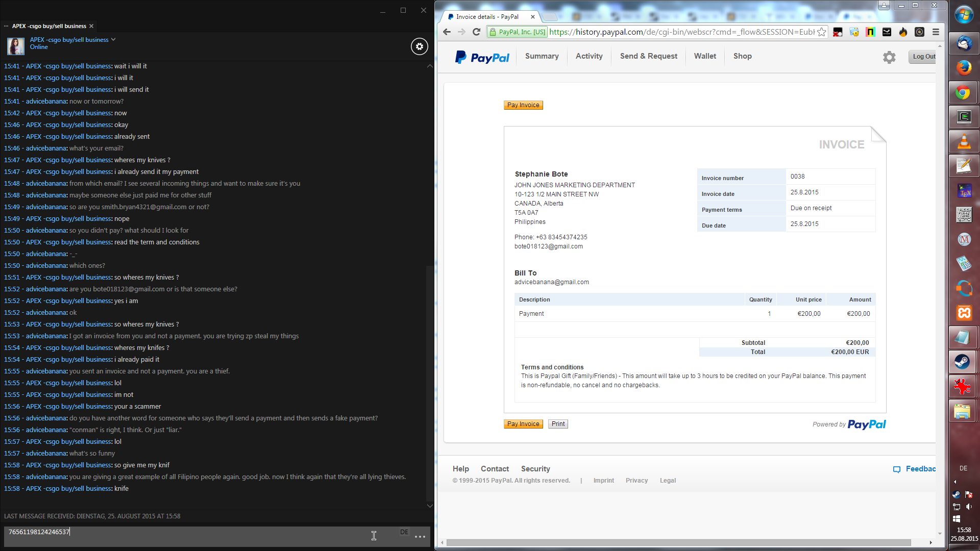Open Firefox from the taskbar
Viewport: 980px width, 551px height.
pyautogui.click(x=964, y=68)
